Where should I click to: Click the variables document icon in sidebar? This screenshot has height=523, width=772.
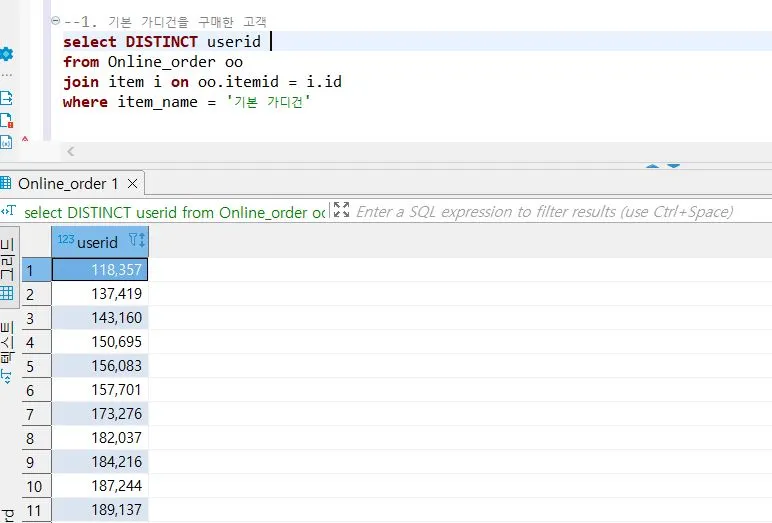tap(6, 142)
